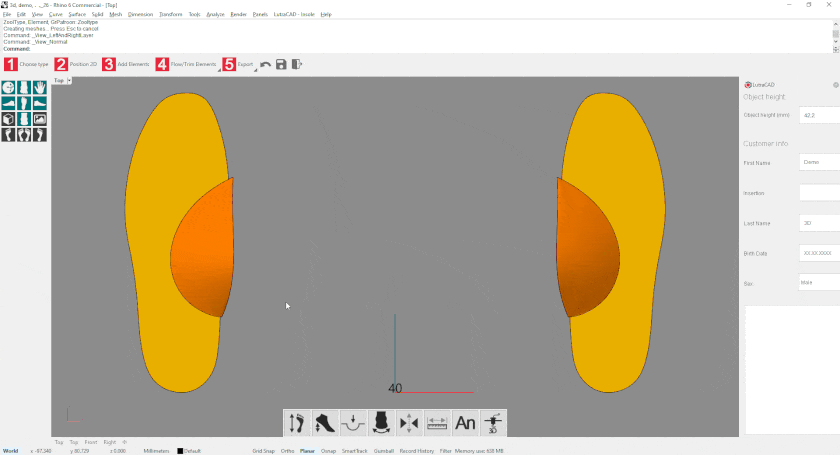Open the Surface menu
Viewport: 840px width, 455px height.
(x=77, y=14)
